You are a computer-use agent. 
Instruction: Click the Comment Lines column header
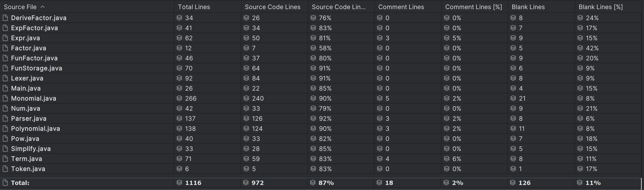(x=401, y=7)
